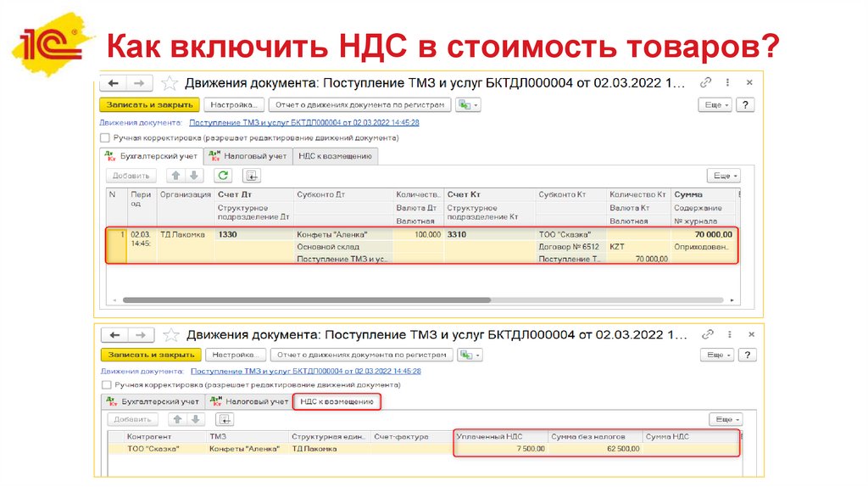Go forward using upper window's right arrow

pos(140,83)
